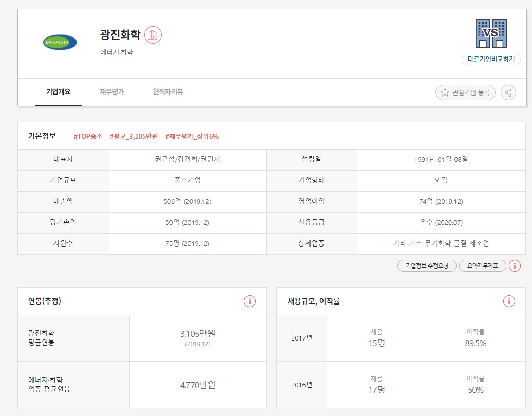Click the 외감 company type value
This screenshot has width=532, height=416.
(x=441, y=180)
